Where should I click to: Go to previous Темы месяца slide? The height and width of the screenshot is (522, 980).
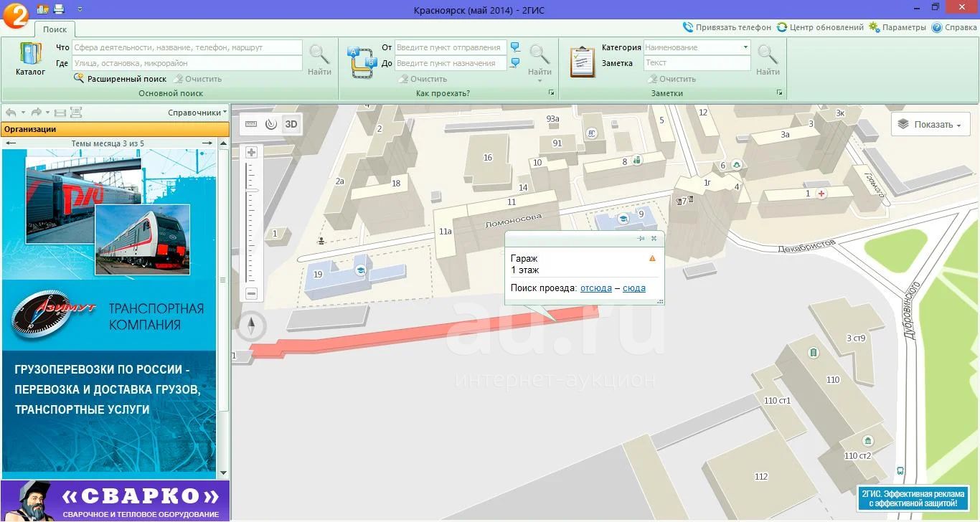[11, 143]
